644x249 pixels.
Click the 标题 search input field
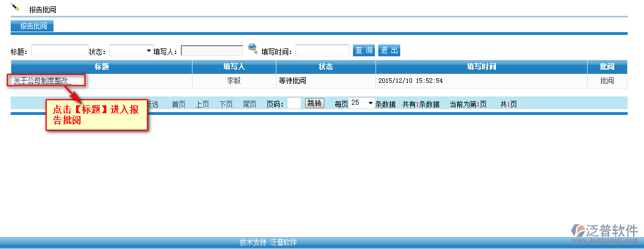point(60,51)
